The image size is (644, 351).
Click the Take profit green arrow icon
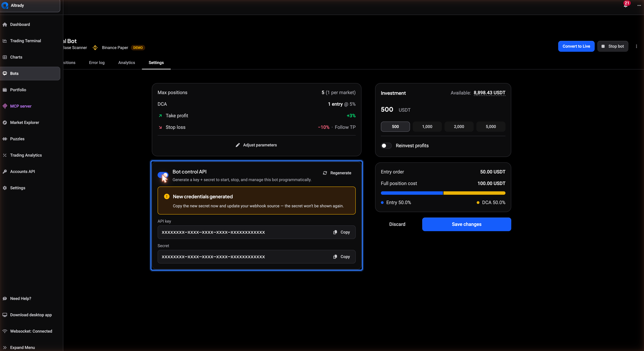click(160, 116)
